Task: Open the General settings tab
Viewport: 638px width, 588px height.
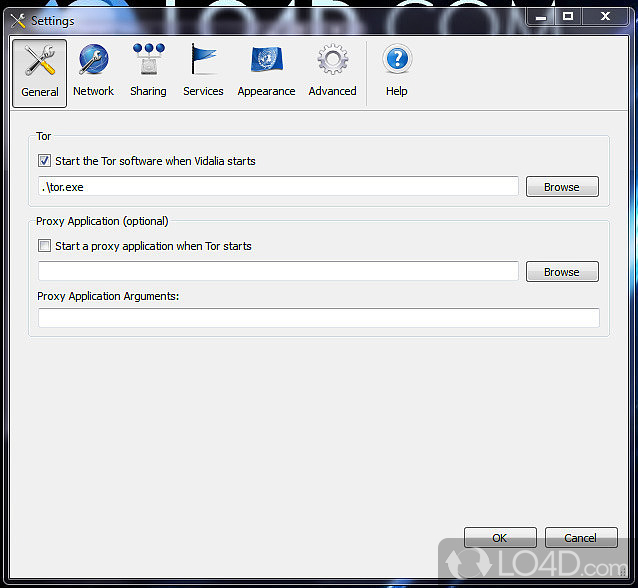Action: [39, 73]
